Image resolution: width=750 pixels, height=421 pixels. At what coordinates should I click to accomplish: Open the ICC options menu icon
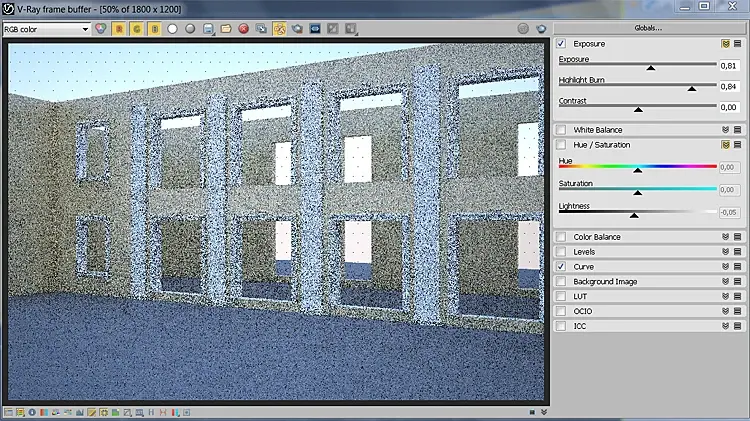[738, 326]
